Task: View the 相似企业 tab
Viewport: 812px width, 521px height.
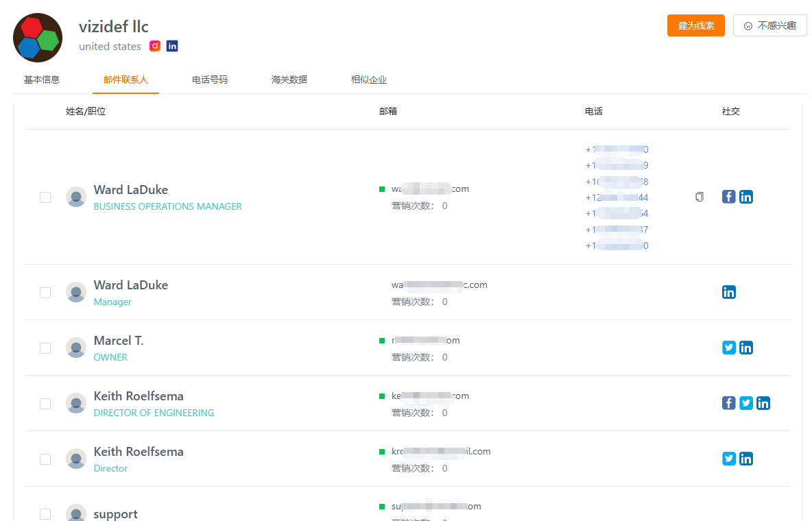Action: [x=369, y=80]
